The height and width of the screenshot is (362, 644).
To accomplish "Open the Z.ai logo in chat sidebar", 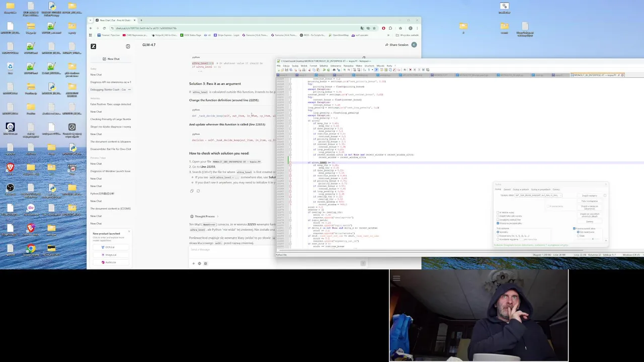I will click(93, 46).
